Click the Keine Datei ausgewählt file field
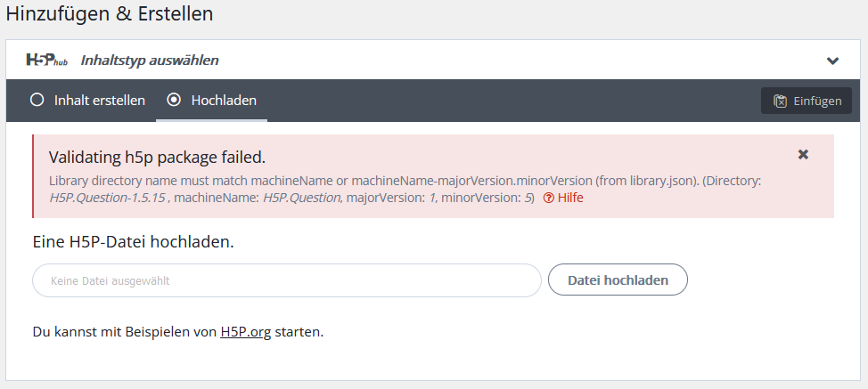This screenshot has height=389, width=868. 287,280
